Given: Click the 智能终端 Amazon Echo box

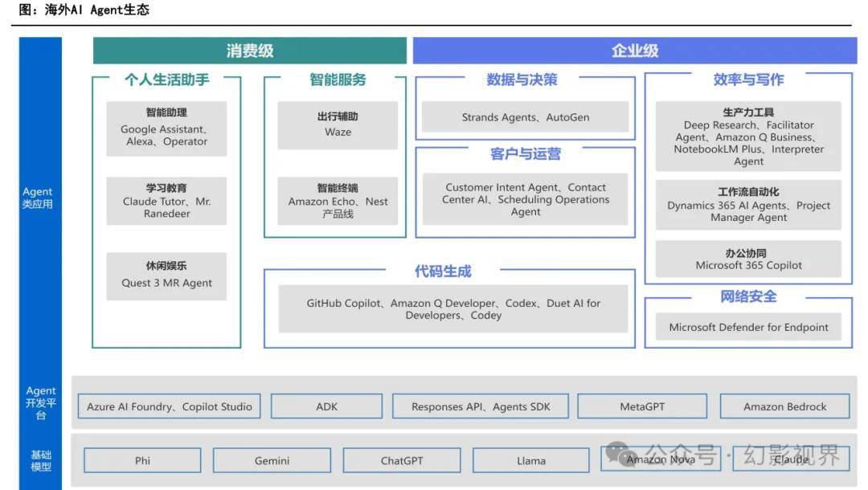Looking at the screenshot, I should 338,201.
